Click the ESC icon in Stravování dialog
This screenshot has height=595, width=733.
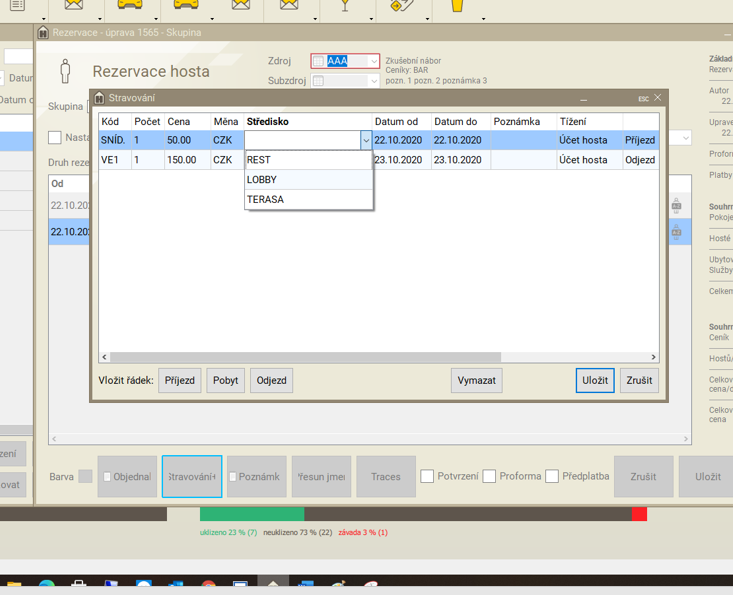(x=643, y=99)
